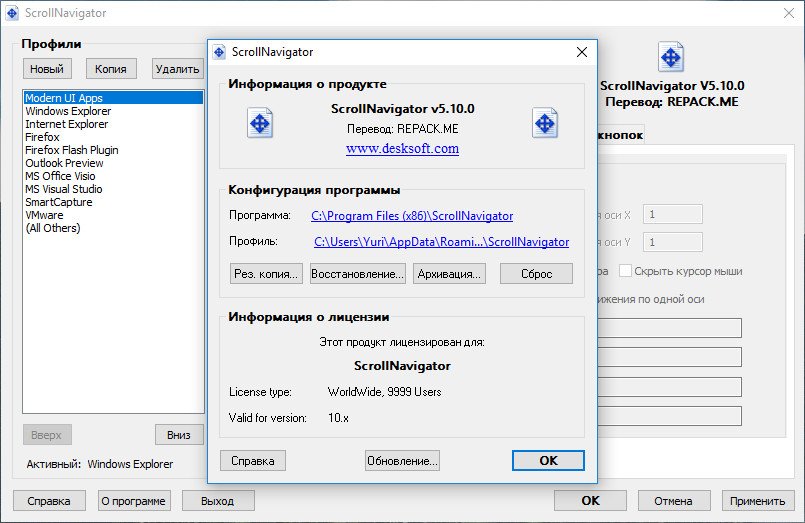805x523 pixels.
Task: Select the Firefox Flash Plugin profile
Action: pos(113,150)
